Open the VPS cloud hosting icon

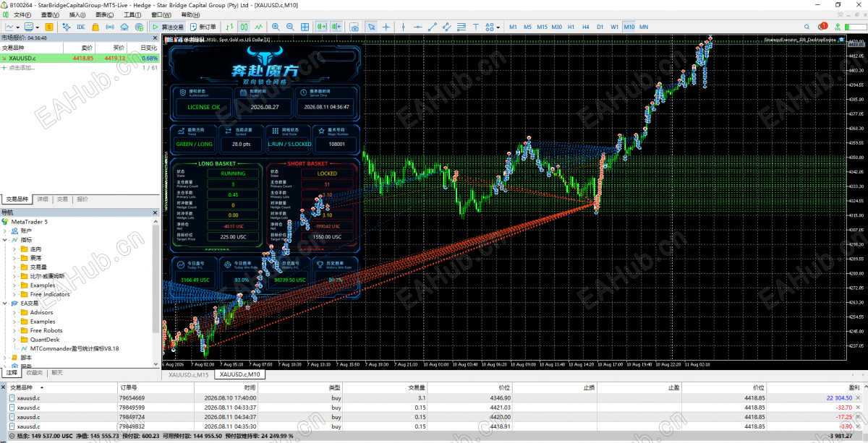124,27
